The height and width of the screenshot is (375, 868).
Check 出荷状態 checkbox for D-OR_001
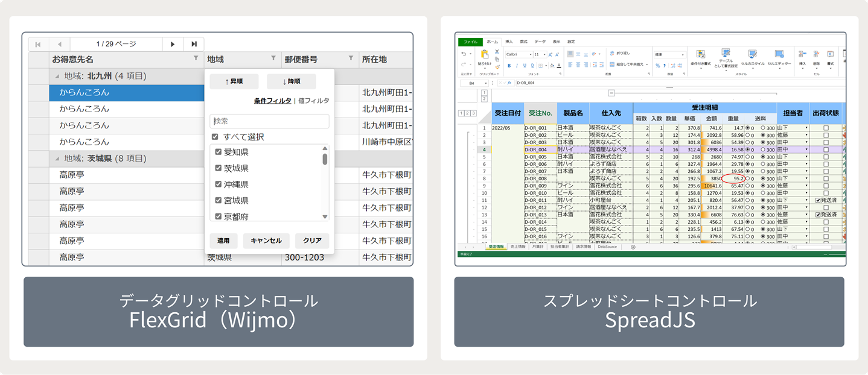point(826,128)
